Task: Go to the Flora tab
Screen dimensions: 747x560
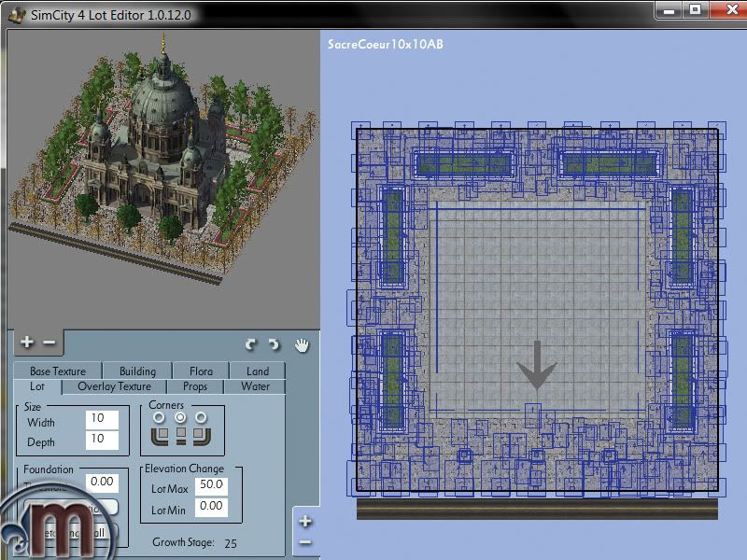Action: pyautogui.click(x=201, y=371)
